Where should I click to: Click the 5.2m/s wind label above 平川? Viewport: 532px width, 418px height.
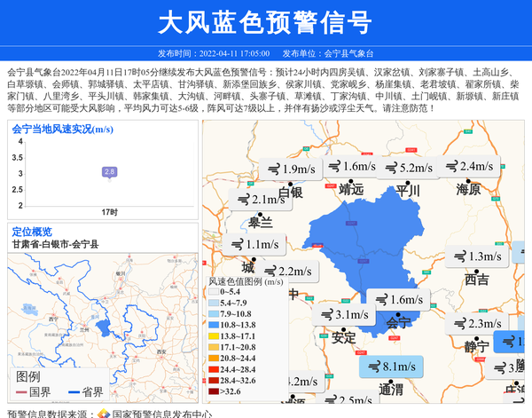point(409,168)
